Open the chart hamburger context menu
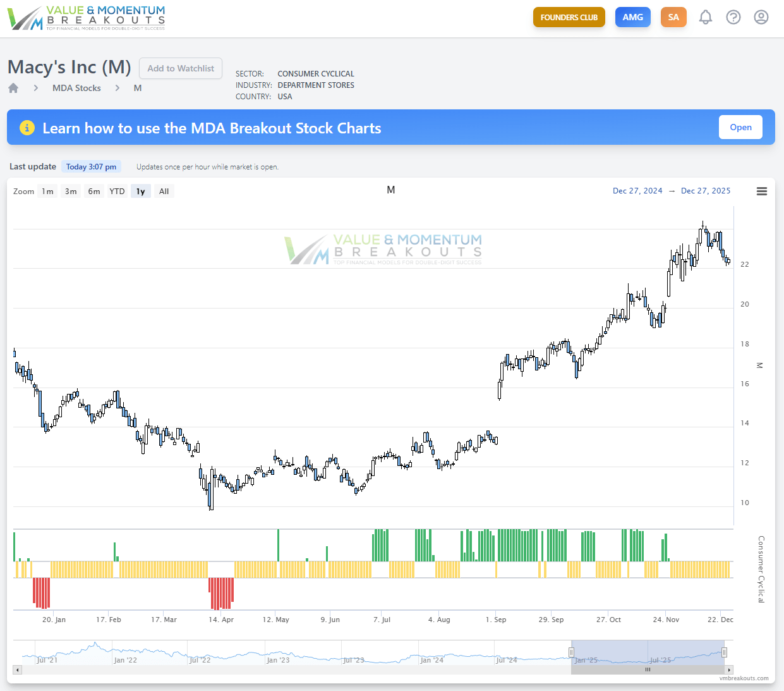The width and height of the screenshot is (784, 691). coord(762,191)
